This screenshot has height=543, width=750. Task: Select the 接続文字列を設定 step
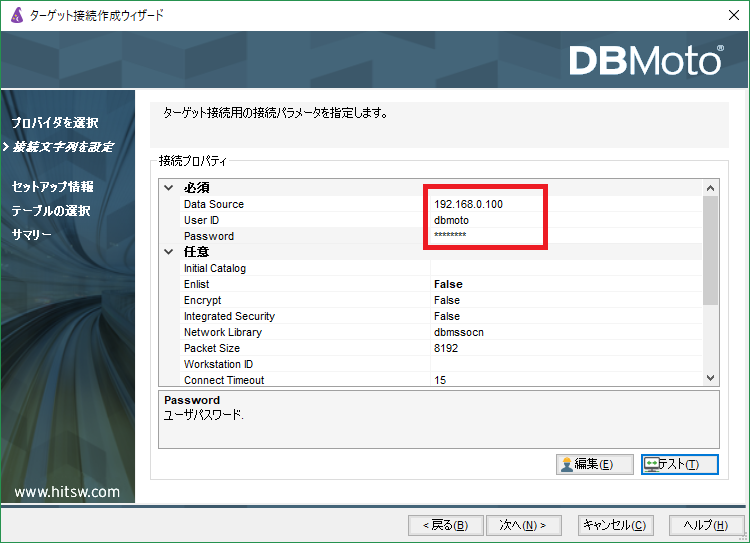[63, 146]
